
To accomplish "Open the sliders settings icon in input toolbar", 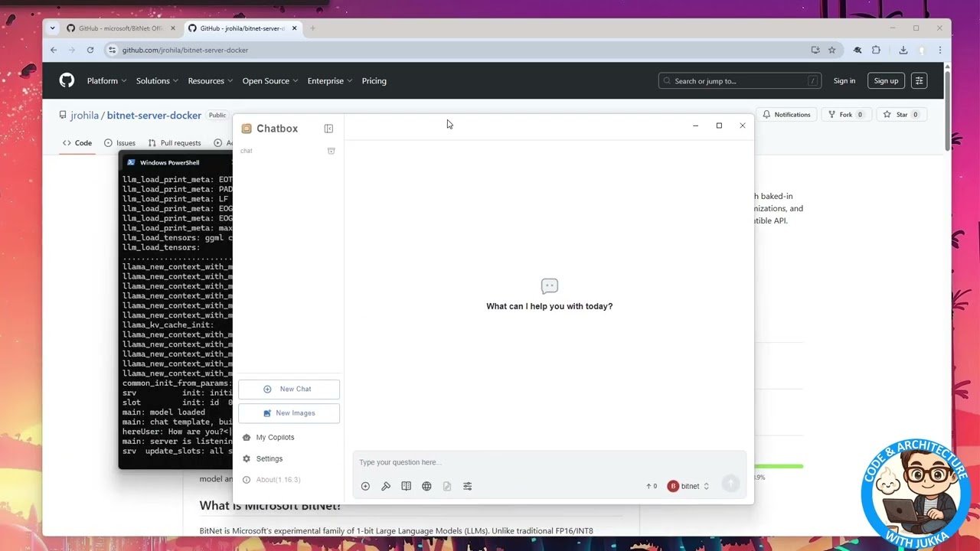I will point(468,486).
